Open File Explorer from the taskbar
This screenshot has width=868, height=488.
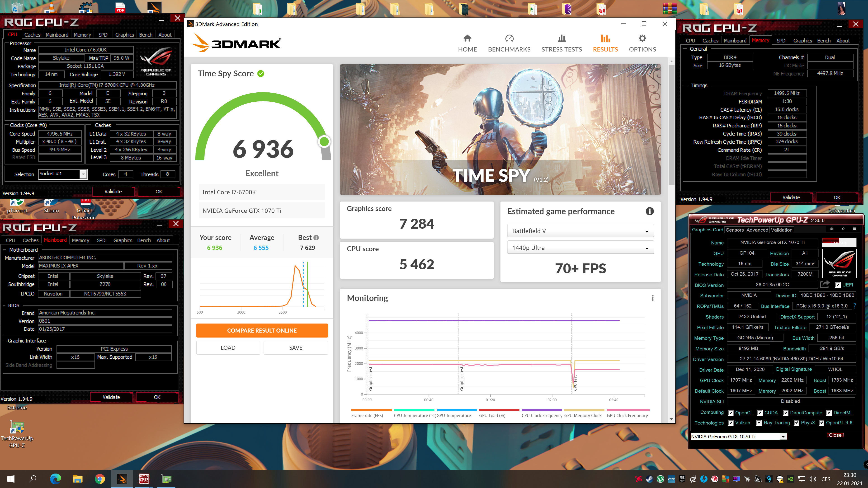coord(78,479)
